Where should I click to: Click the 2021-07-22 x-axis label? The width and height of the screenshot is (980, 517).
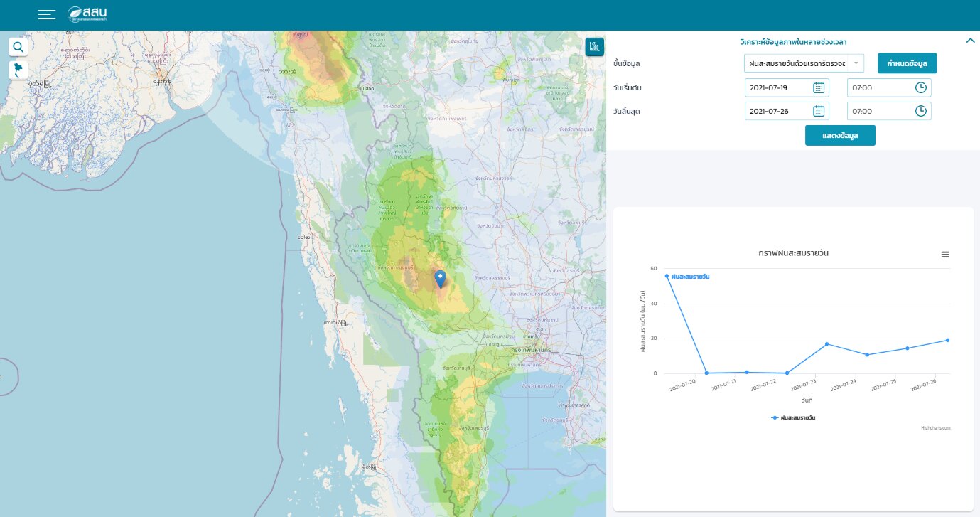763,385
